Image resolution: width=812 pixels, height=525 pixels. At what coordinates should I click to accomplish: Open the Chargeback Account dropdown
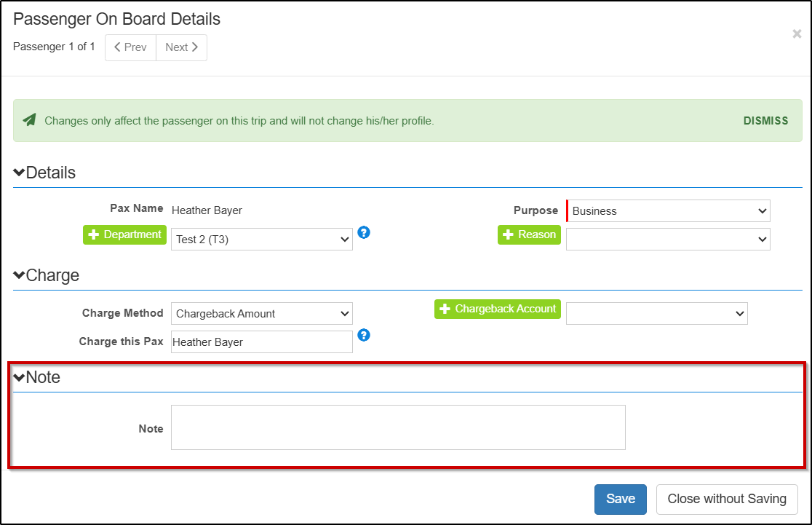point(656,314)
